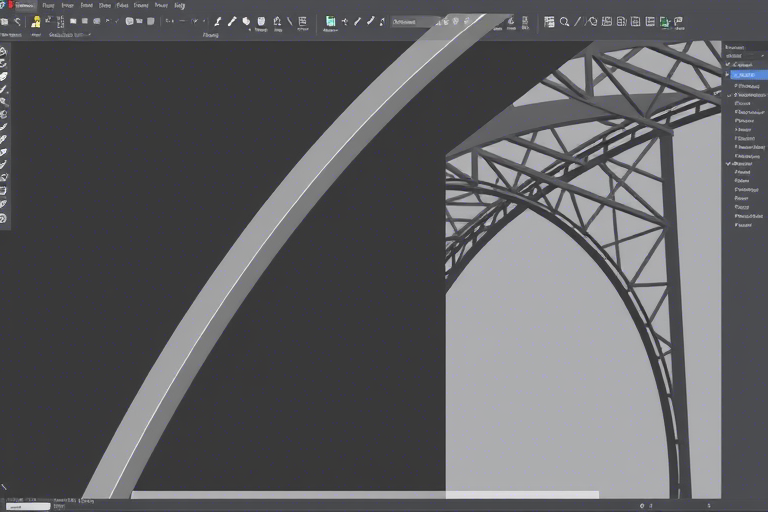Click the cylinder-shaped toolbar icon
The width and height of the screenshot is (768, 512).
point(261,21)
